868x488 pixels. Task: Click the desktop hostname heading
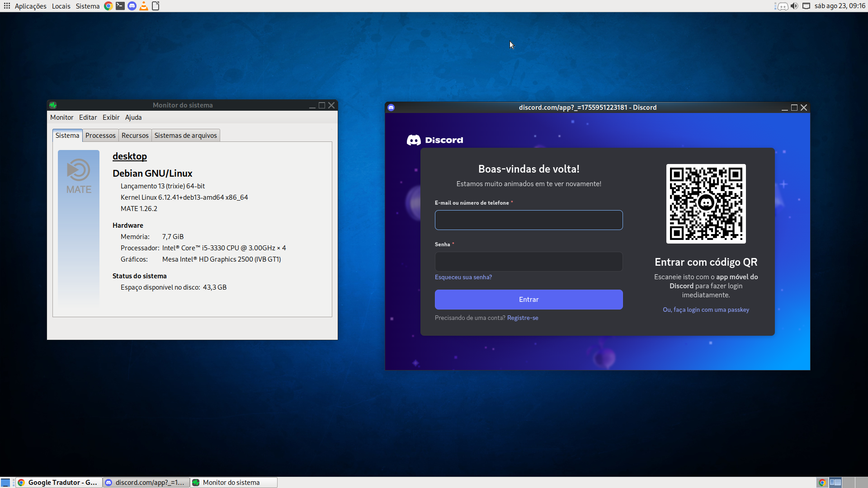130,156
